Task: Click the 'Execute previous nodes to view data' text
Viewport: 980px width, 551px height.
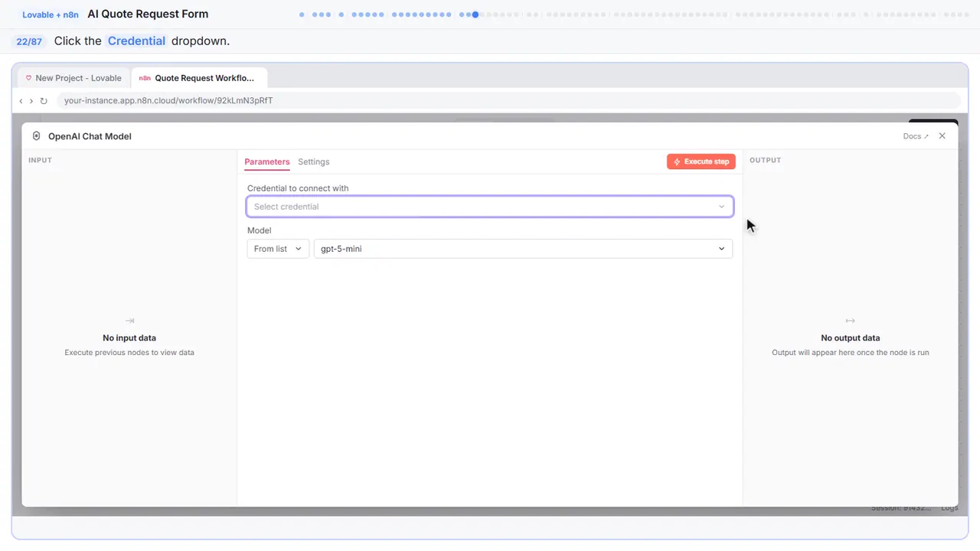Action: pyautogui.click(x=129, y=353)
